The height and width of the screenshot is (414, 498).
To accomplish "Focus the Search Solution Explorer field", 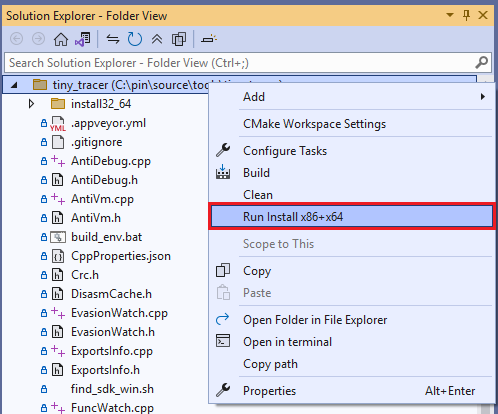I will [248, 63].
